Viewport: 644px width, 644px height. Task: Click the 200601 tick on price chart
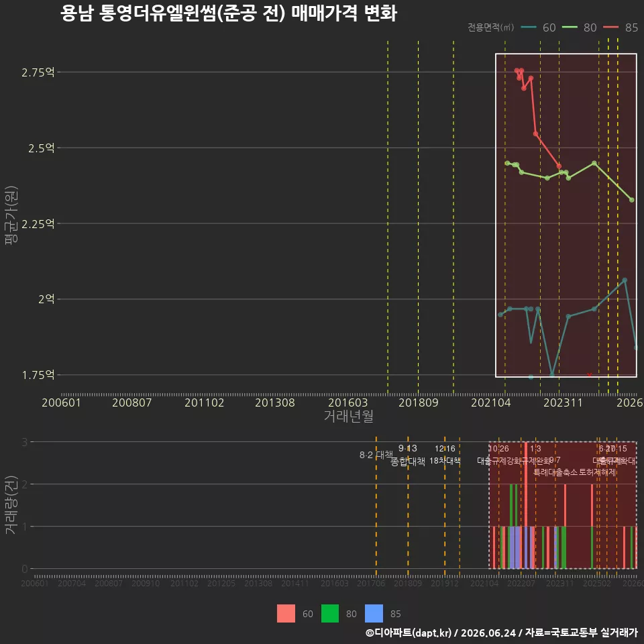[x=61, y=402]
